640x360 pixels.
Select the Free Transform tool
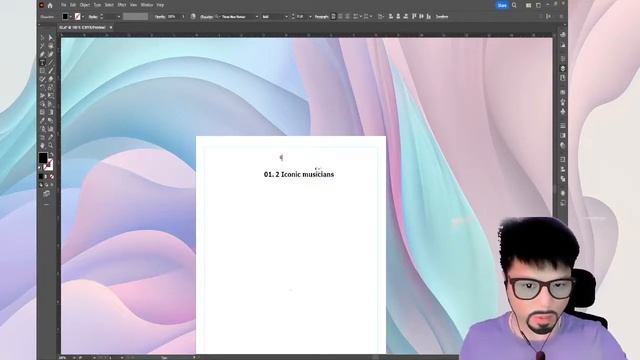tap(51, 96)
